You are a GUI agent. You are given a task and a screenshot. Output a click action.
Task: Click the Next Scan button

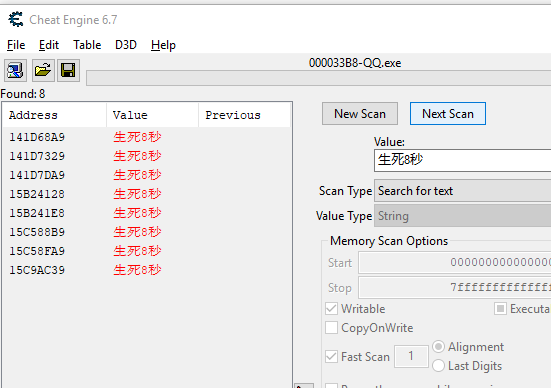tap(448, 114)
